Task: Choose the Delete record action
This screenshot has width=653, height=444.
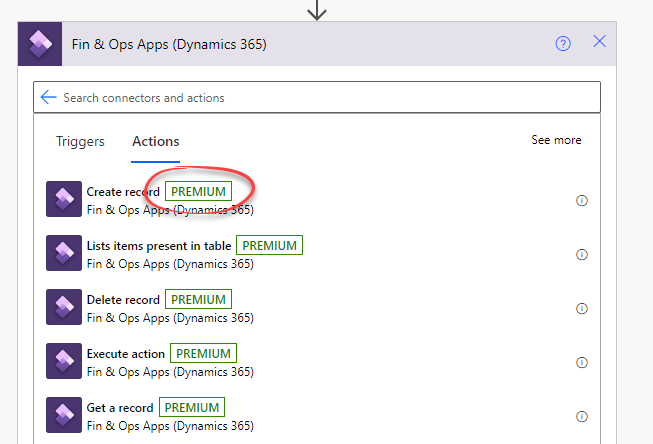Action: tap(123, 300)
